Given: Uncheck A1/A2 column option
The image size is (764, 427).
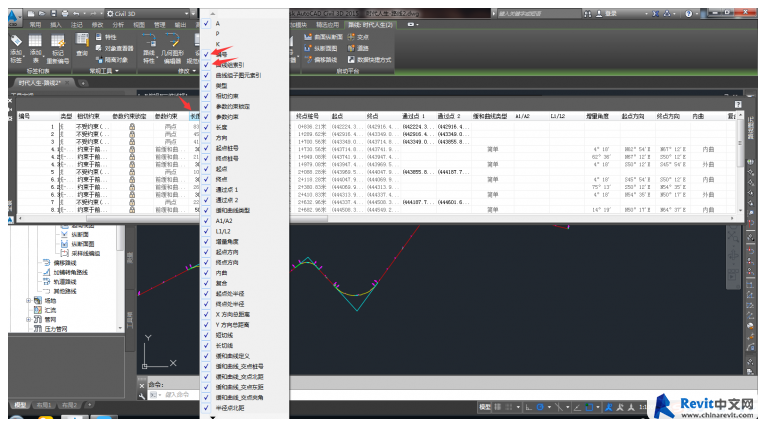Looking at the screenshot, I should point(207,221).
